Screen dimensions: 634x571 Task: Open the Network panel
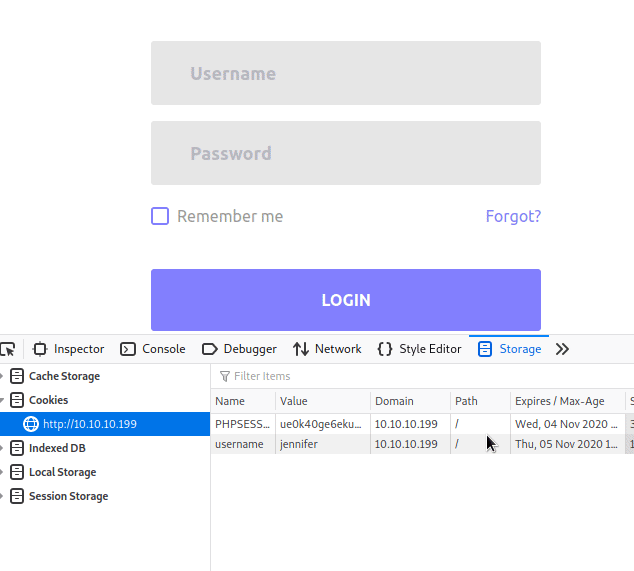tap(327, 349)
